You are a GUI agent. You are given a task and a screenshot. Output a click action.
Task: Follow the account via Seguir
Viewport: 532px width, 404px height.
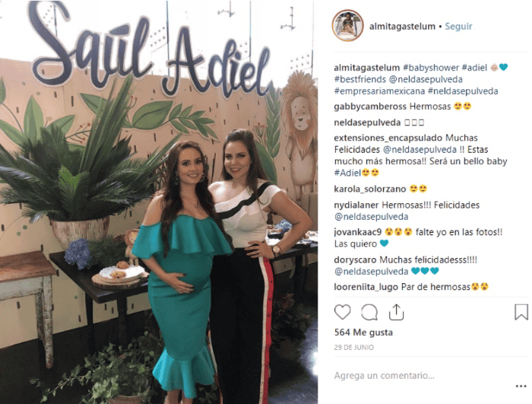pos(458,26)
